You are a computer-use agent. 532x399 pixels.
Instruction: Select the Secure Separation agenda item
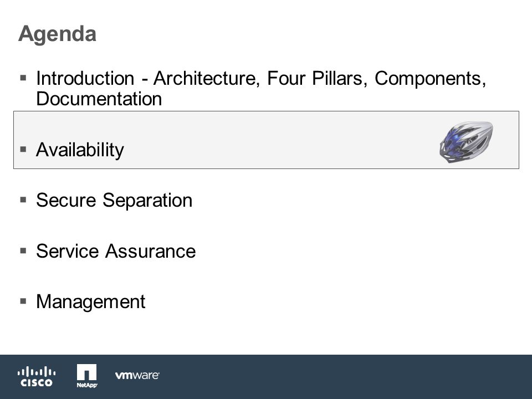click(114, 200)
